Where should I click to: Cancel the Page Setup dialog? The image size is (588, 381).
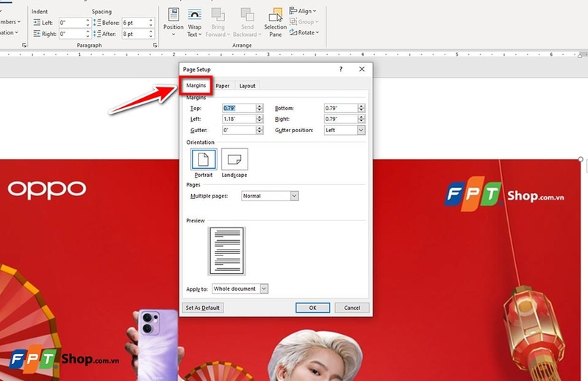pyautogui.click(x=352, y=308)
